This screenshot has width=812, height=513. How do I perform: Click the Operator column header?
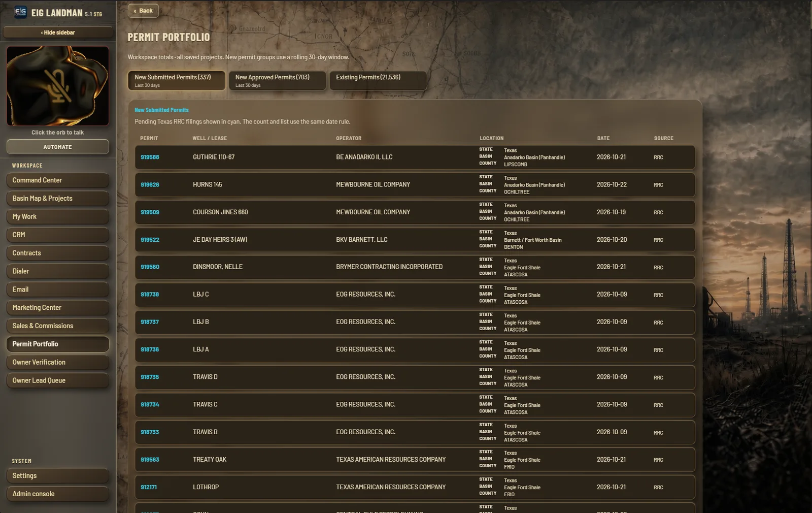349,138
